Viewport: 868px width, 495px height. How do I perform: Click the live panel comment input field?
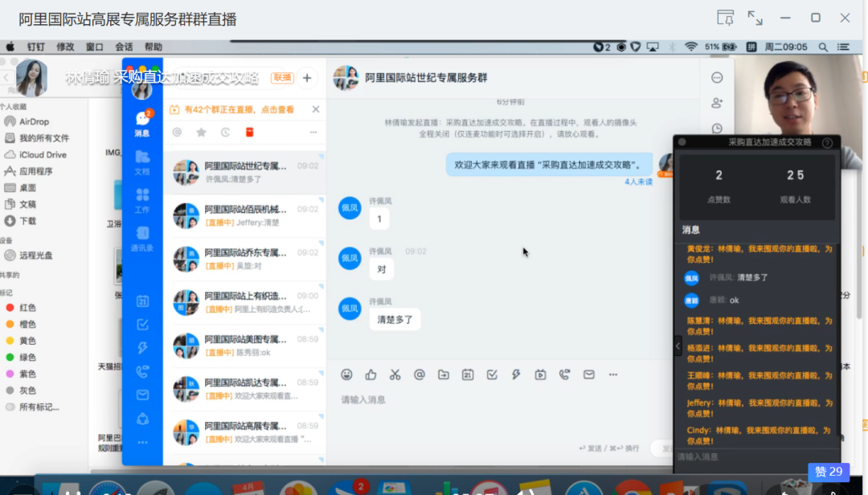coord(756,457)
